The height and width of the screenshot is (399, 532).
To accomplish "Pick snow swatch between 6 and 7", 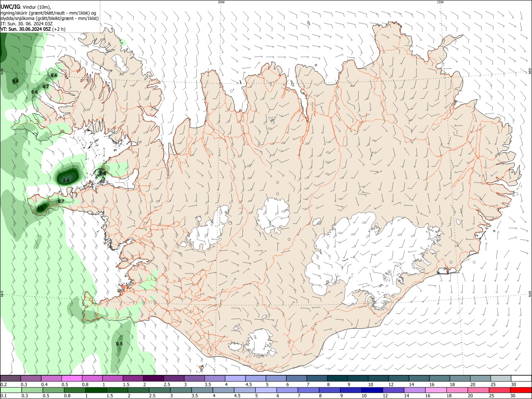I will click(x=297, y=379).
